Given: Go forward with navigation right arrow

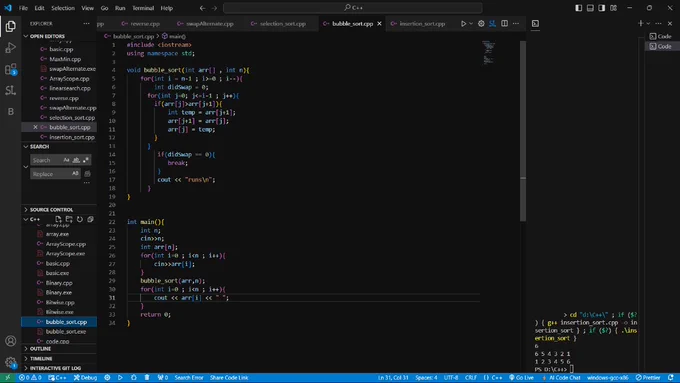Looking at the screenshot, I should pyautogui.click(x=214, y=8).
